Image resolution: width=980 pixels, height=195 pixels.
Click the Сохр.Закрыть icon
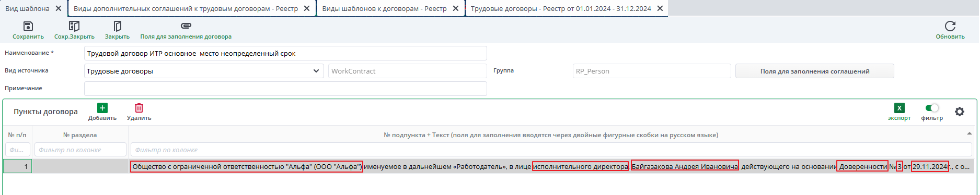pyautogui.click(x=74, y=26)
